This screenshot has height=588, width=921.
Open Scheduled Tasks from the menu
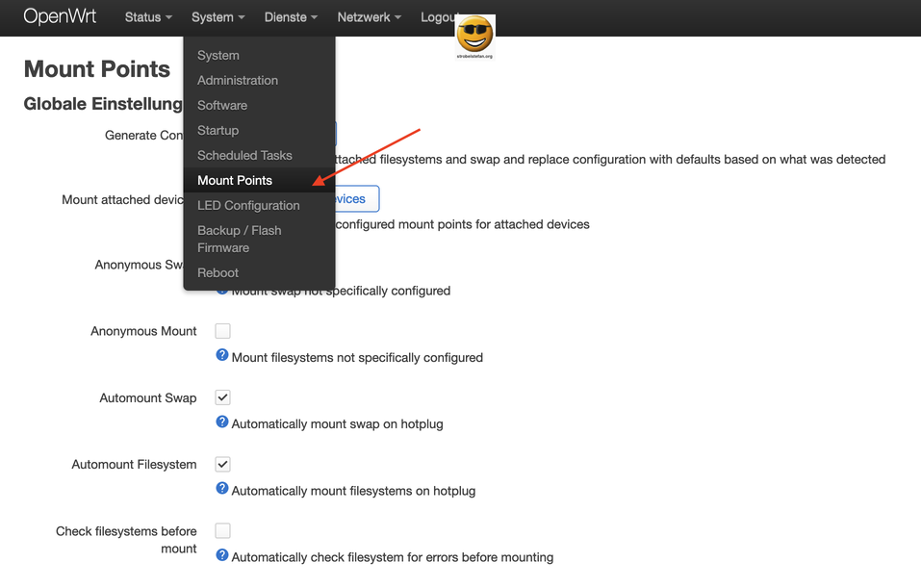point(244,155)
